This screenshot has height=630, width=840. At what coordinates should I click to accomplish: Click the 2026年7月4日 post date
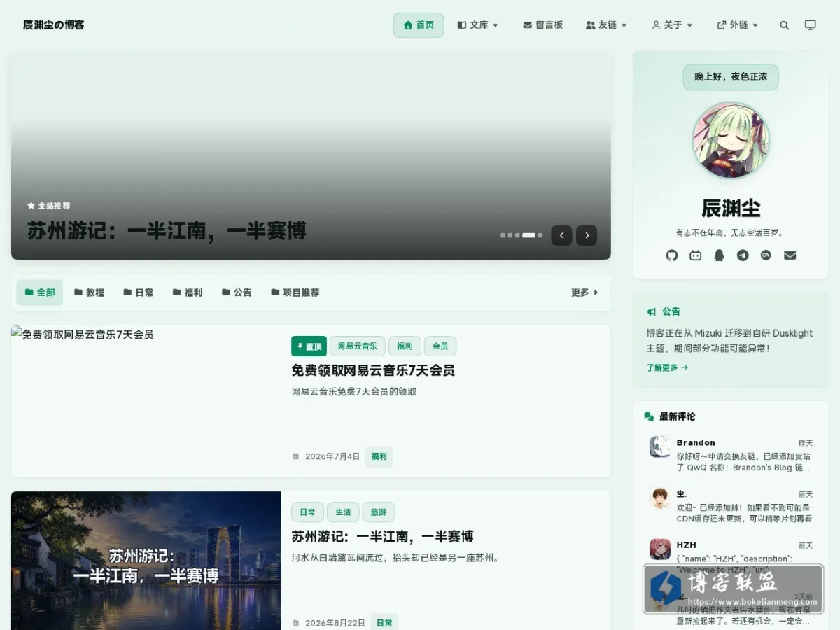(332, 456)
